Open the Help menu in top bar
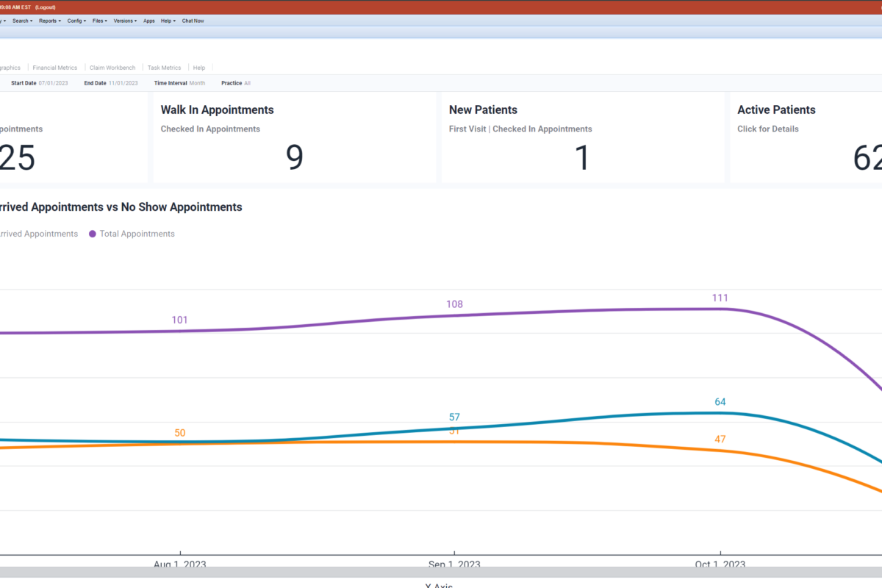 coord(168,21)
